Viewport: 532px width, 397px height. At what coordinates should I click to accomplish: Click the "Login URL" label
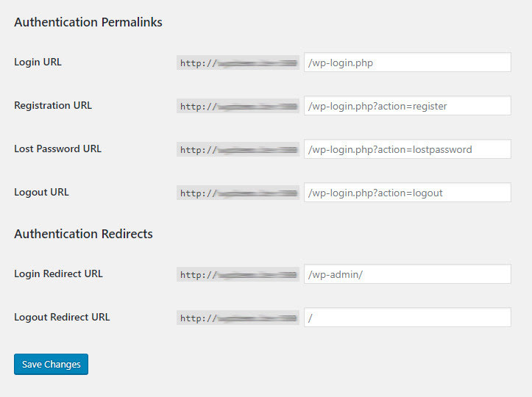tap(38, 62)
